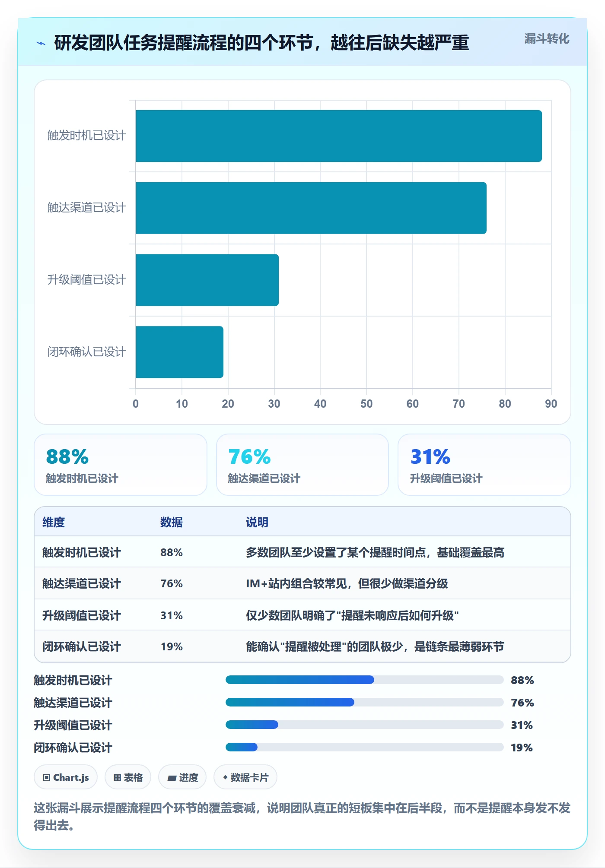Click the description starting with IM+站内组合较常见
The height and width of the screenshot is (868, 605).
pos(347,583)
